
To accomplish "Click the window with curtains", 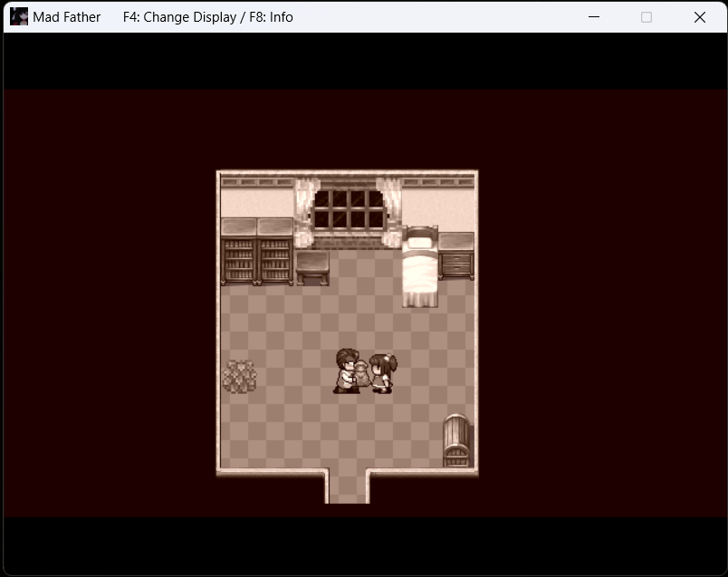I will click(349, 212).
